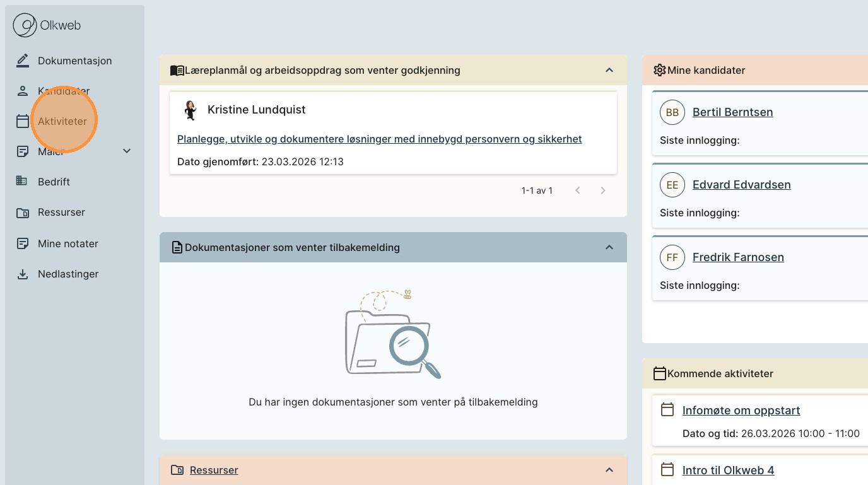Click the EE avatar for Edvard Edvardsen
The width and height of the screenshot is (868, 485).
click(672, 185)
